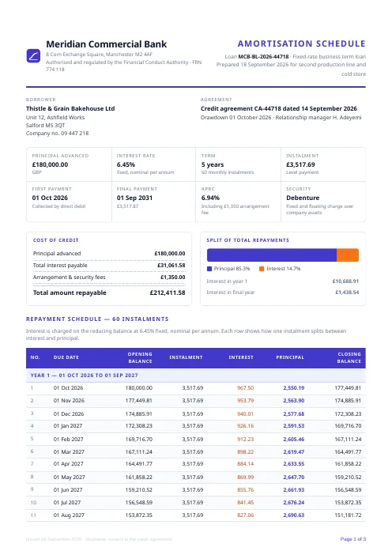Click closing balance 153,872.35 in 01 Jul 2027 row
The height and width of the screenshot is (555, 392).
348,503
